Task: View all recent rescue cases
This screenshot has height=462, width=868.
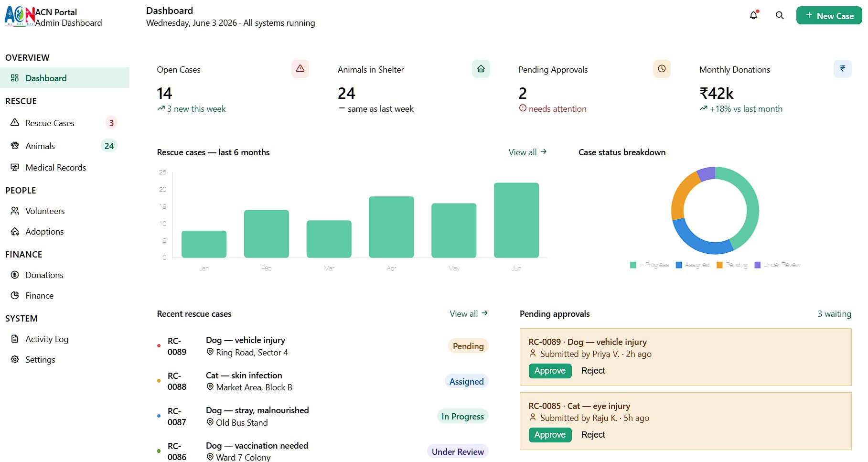Action: tap(469, 313)
